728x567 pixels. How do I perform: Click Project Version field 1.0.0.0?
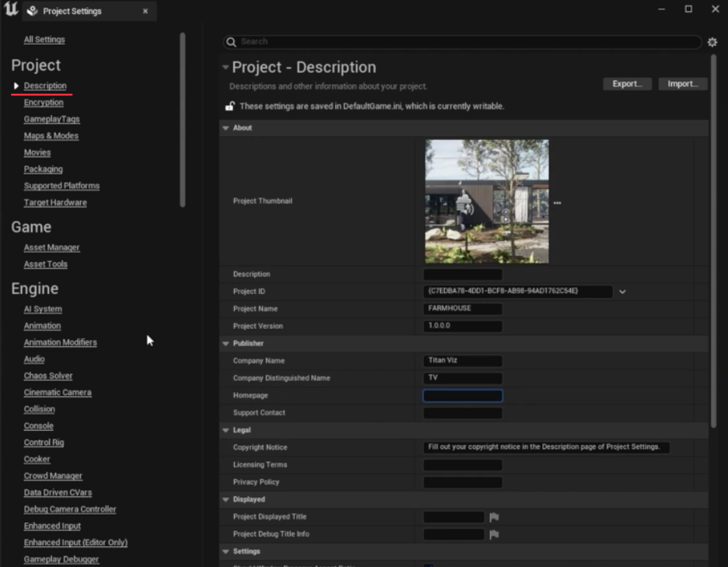point(463,327)
